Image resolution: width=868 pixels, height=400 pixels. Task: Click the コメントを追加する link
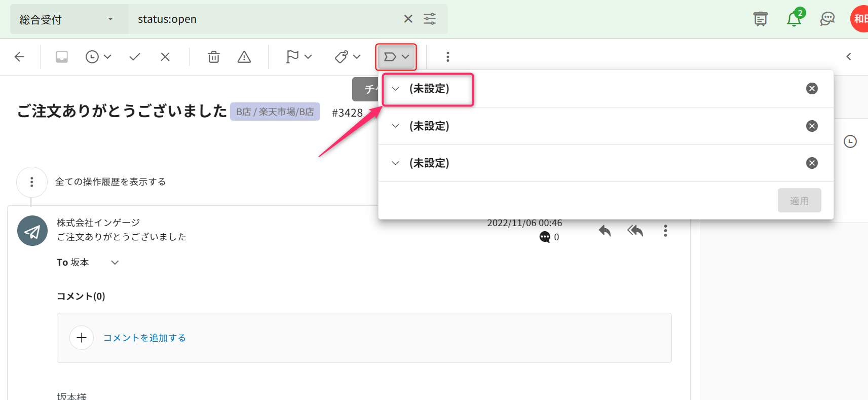(144, 338)
